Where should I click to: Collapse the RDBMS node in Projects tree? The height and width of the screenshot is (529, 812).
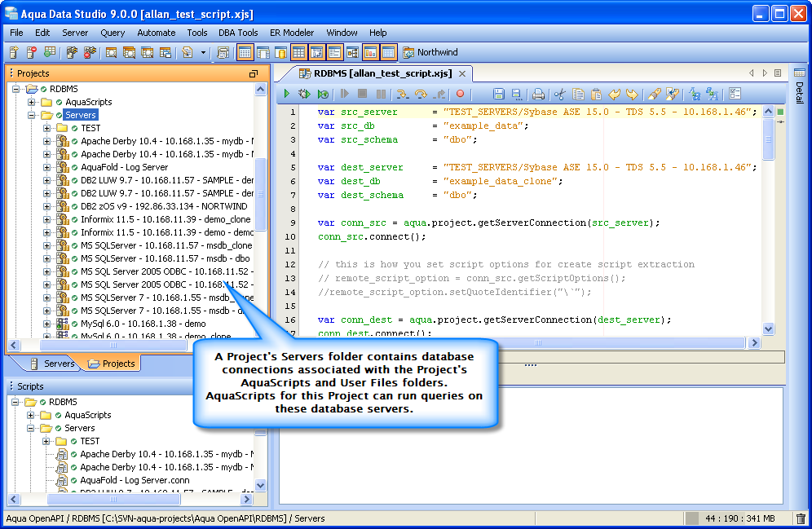pos(16,89)
